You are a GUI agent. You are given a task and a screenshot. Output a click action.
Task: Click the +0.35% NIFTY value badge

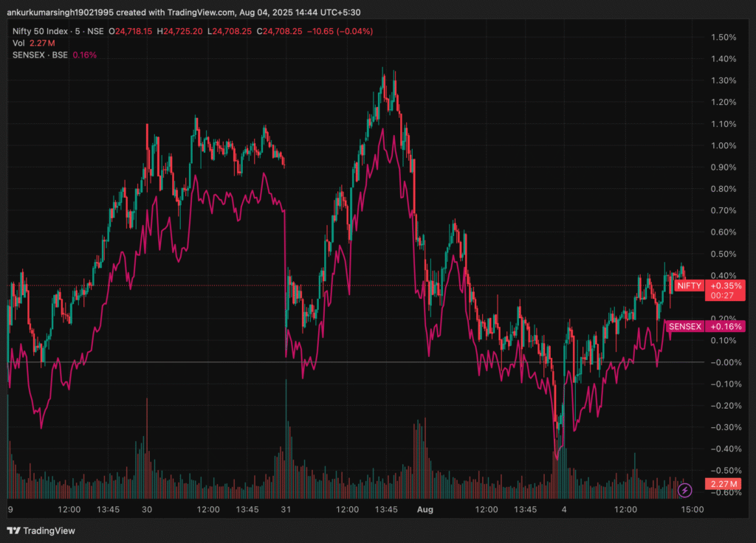pyautogui.click(x=724, y=286)
